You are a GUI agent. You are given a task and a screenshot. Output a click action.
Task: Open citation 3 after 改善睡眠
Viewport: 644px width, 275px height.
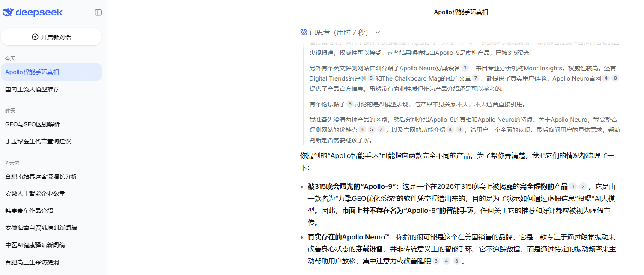point(436,261)
